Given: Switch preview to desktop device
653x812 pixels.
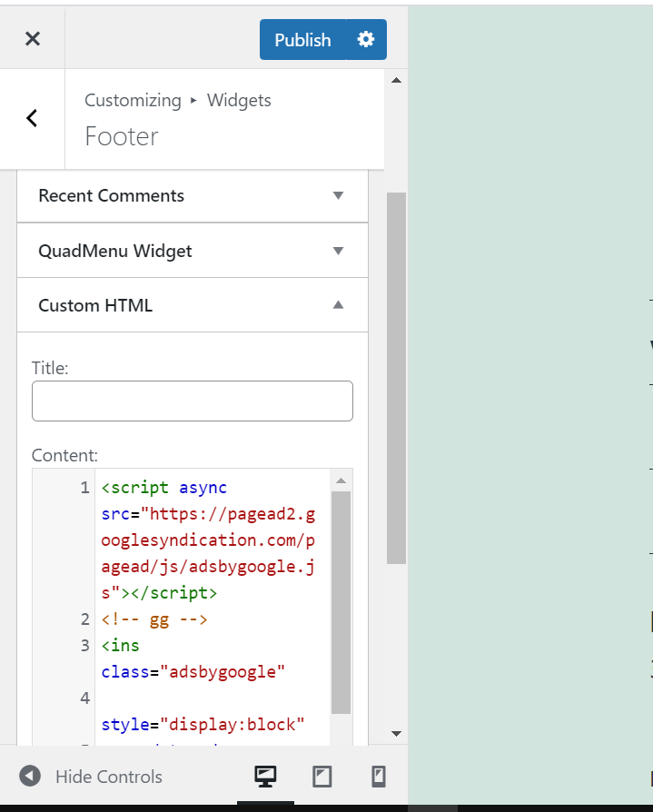Looking at the screenshot, I should [x=265, y=777].
